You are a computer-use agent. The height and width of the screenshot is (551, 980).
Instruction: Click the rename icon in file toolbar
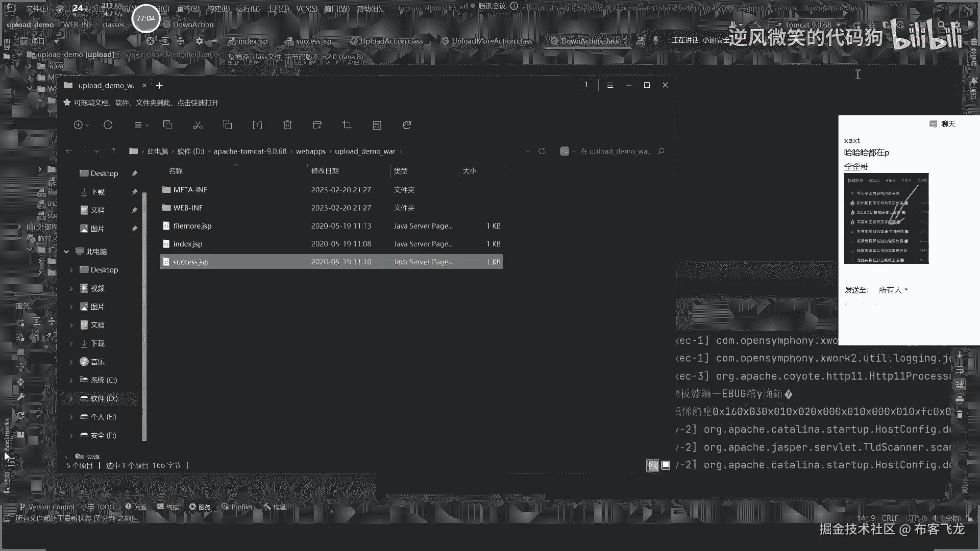257,125
